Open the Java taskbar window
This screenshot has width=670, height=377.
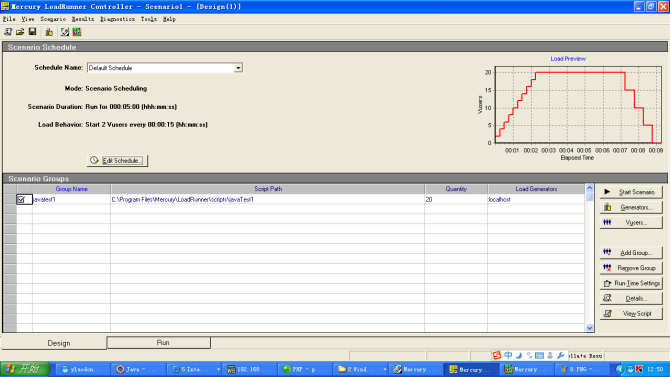click(138, 369)
